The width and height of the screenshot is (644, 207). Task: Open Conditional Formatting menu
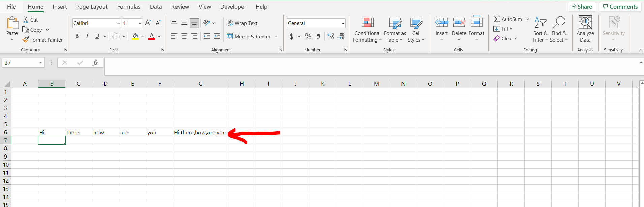367,30
